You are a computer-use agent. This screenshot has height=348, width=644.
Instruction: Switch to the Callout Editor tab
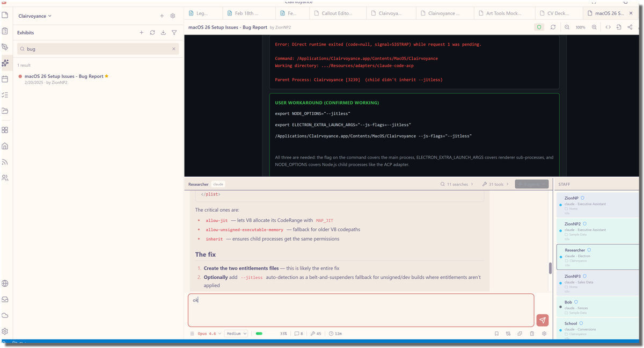pyautogui.click(x=337, y=13)
